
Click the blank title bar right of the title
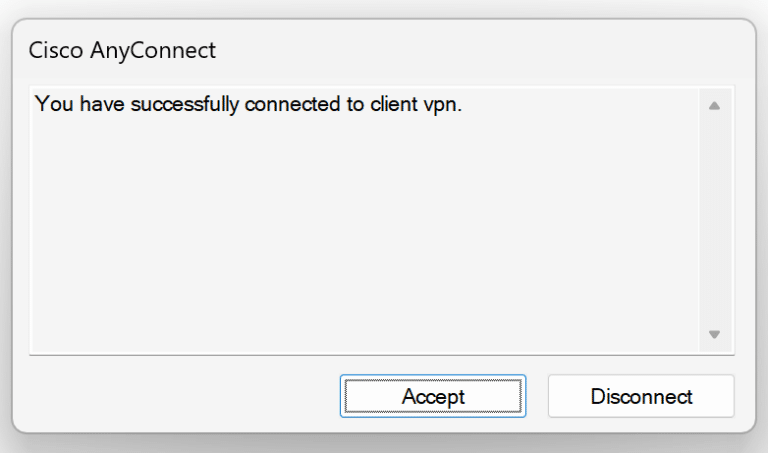pyautogui.click(x=480, y=49)
